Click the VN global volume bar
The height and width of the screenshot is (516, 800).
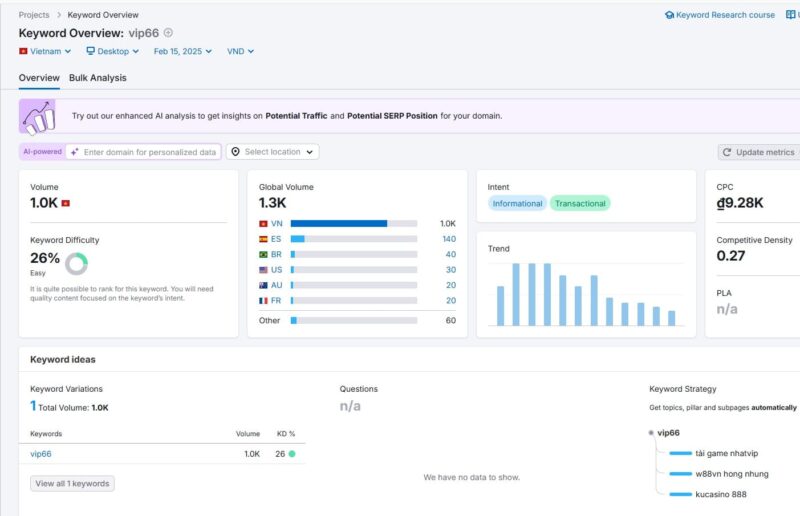coord(353,224)
